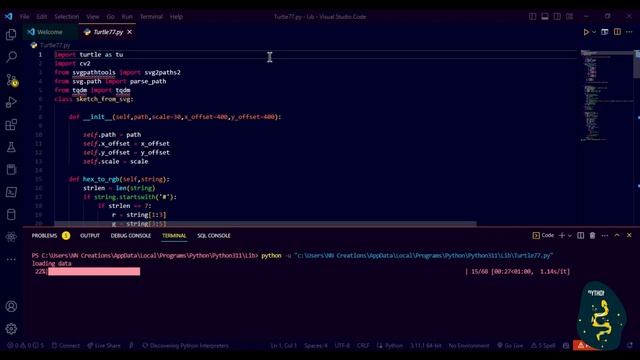Image resolution: width=640 pixels, height=360 pixels.
Task: Click Ln 1, Col 1 cursor position
Action: [284, 346]
